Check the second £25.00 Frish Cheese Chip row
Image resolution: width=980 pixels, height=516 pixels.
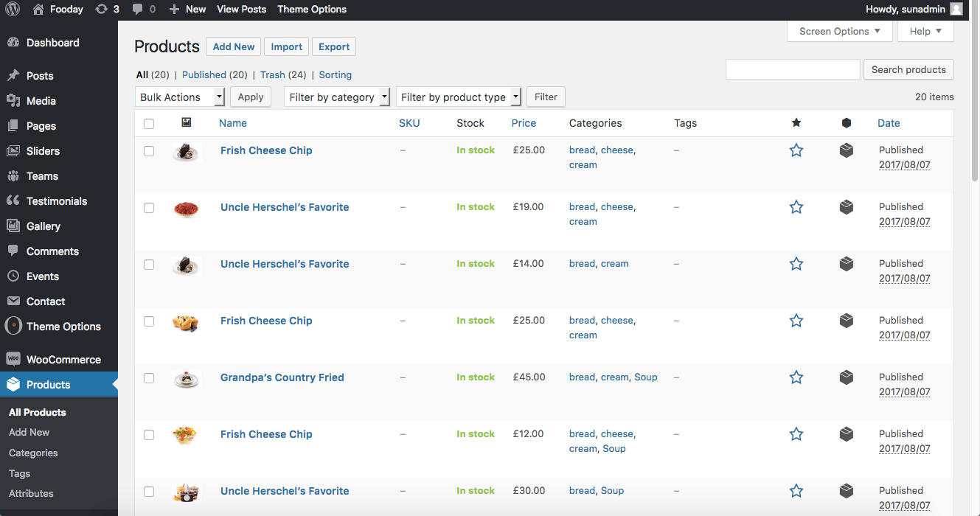[x=149, y=321]
